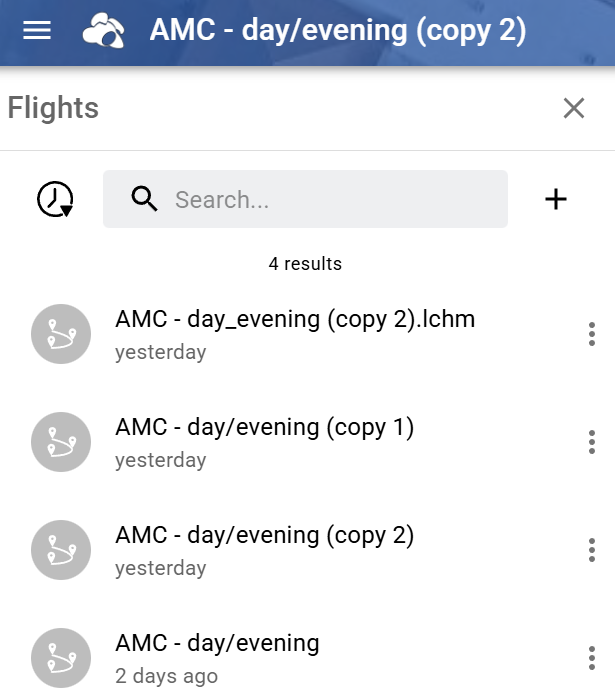Viewport: 615px width, 698px height.
Task: Open the hamburger navigation menu
Action: pyautogui.click(x=37, y=30)
